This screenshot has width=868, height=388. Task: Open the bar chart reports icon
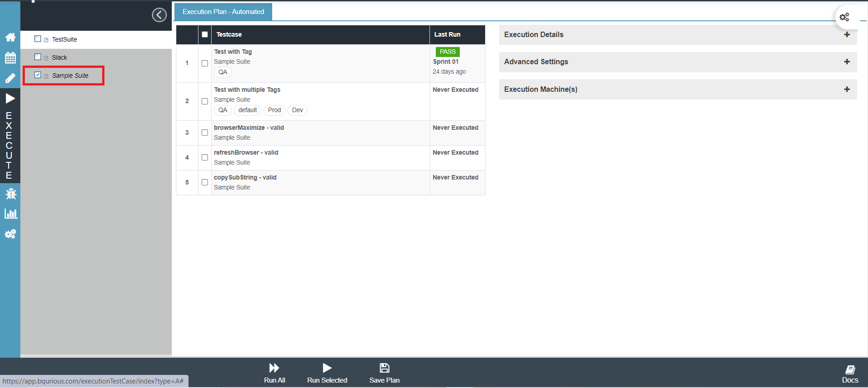click(10, 213)
